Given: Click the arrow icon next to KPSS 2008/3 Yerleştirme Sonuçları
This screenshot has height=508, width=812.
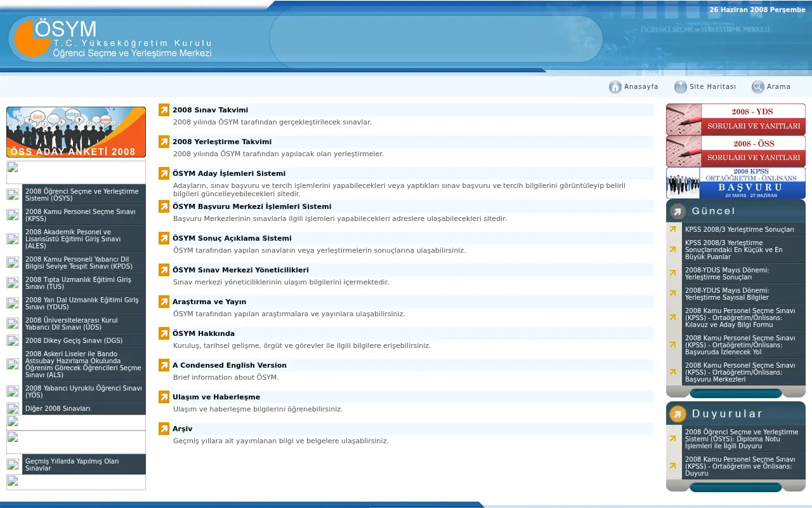Looking at the screenshot, I should point(673,229).
